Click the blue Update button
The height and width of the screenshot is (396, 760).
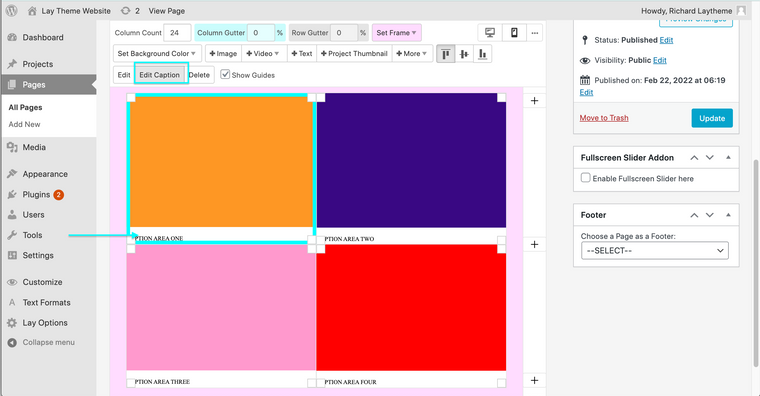tap(712, 118)
